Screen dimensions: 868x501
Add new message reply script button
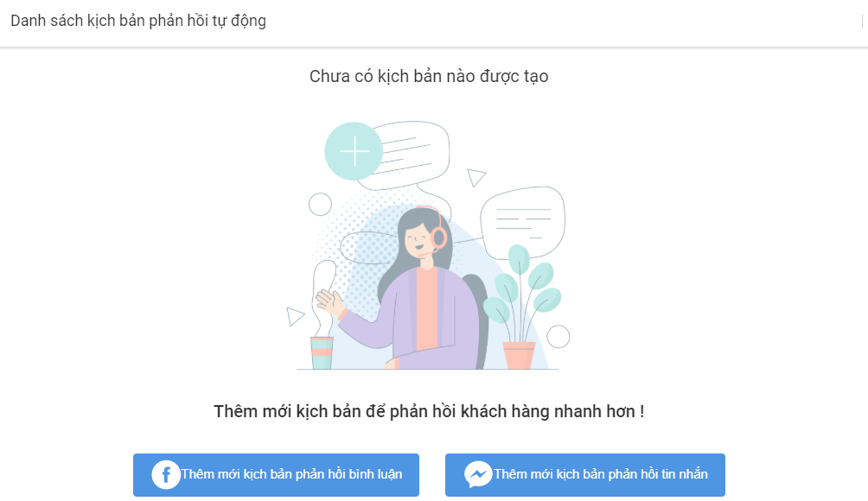coord(585,475)
